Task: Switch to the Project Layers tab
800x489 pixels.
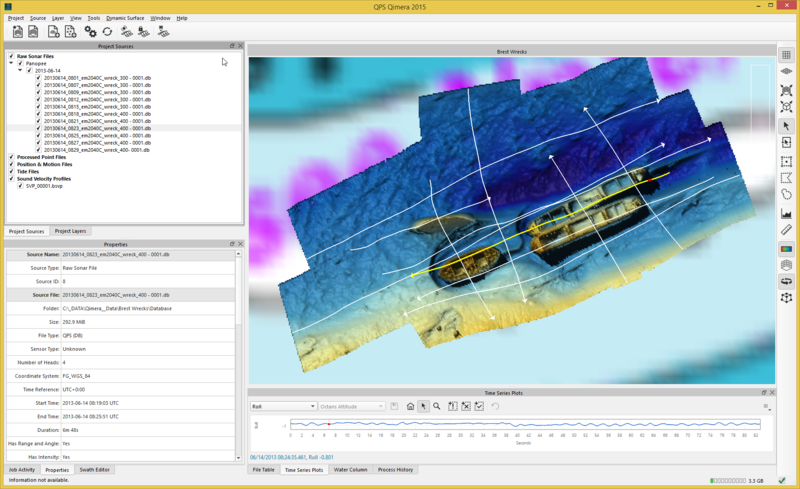Action: tap(70, 231)
